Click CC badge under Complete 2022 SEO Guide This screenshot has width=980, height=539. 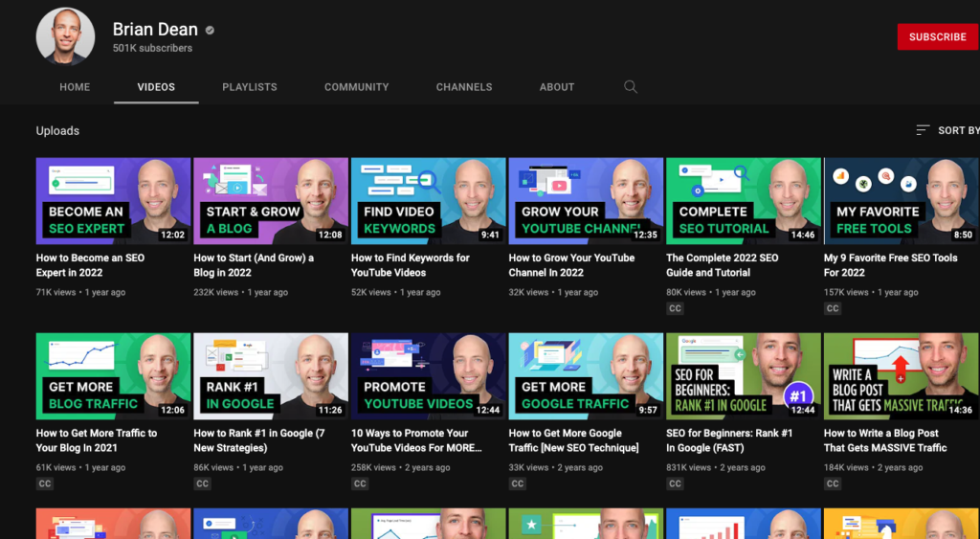click(x=675, y=308)
